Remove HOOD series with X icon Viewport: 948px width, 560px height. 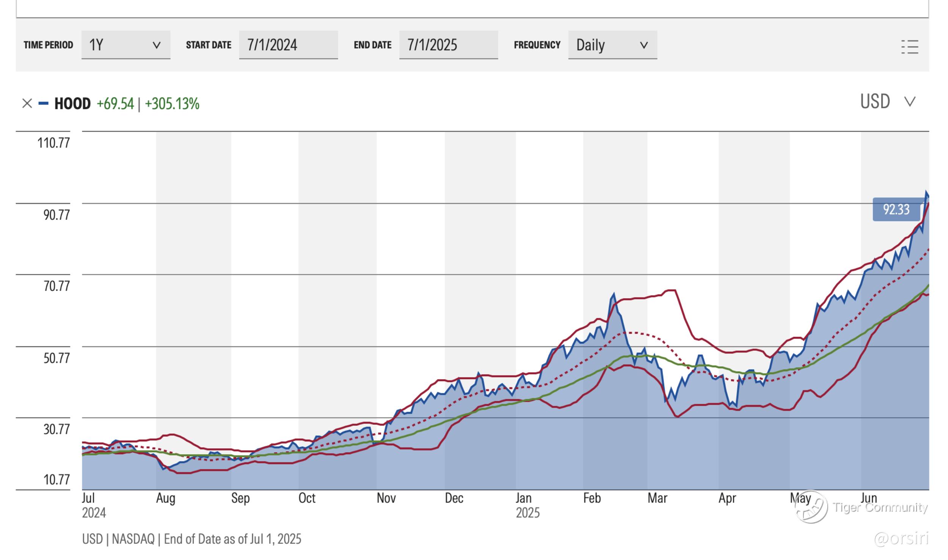(x=27, y=103)
